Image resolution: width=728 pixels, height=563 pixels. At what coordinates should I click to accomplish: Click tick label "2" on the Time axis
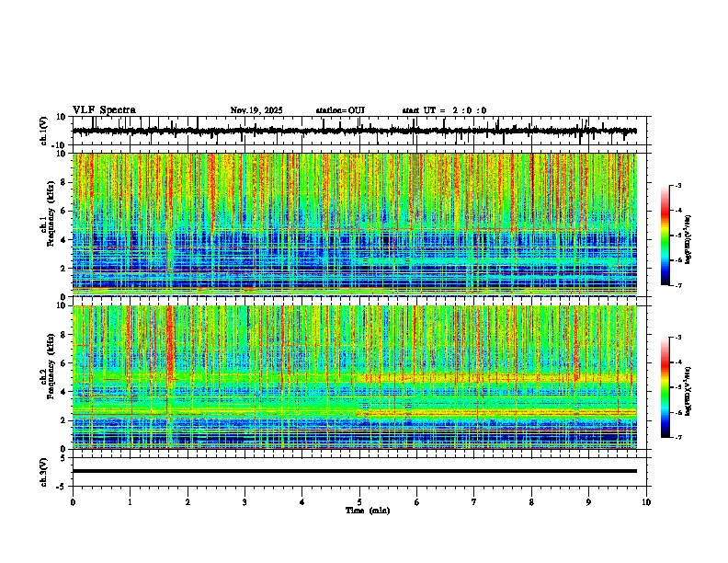[188, 502]
